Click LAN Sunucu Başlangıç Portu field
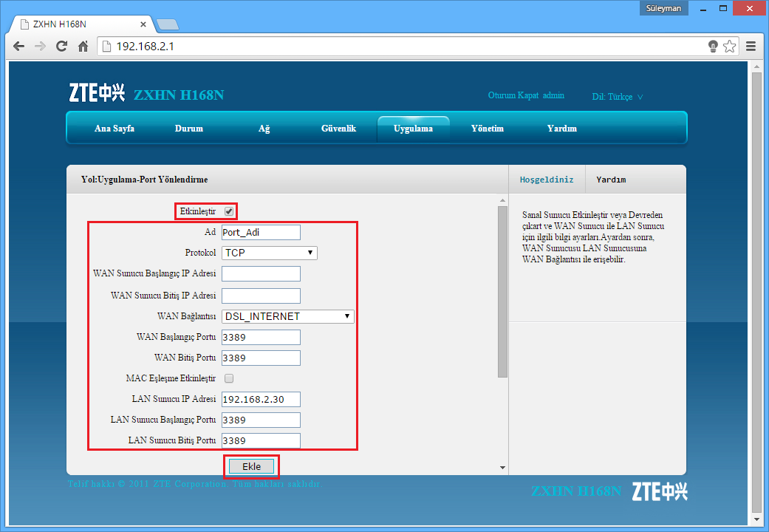769x532 pixels. (x=261, y=420)
